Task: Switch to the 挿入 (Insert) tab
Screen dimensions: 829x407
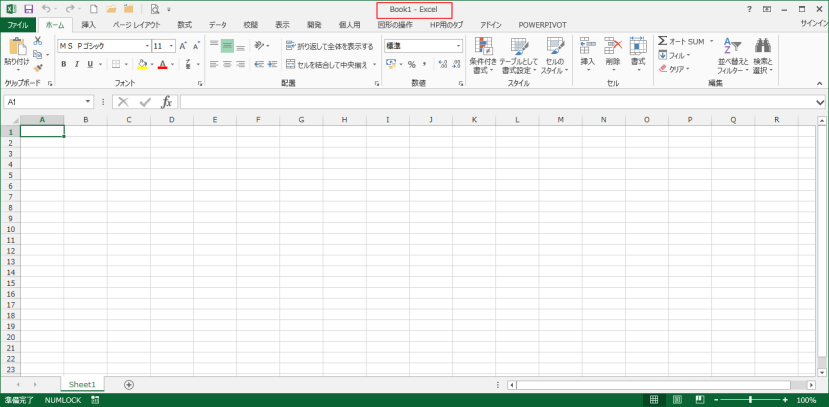Action: (x=89, y=25)
